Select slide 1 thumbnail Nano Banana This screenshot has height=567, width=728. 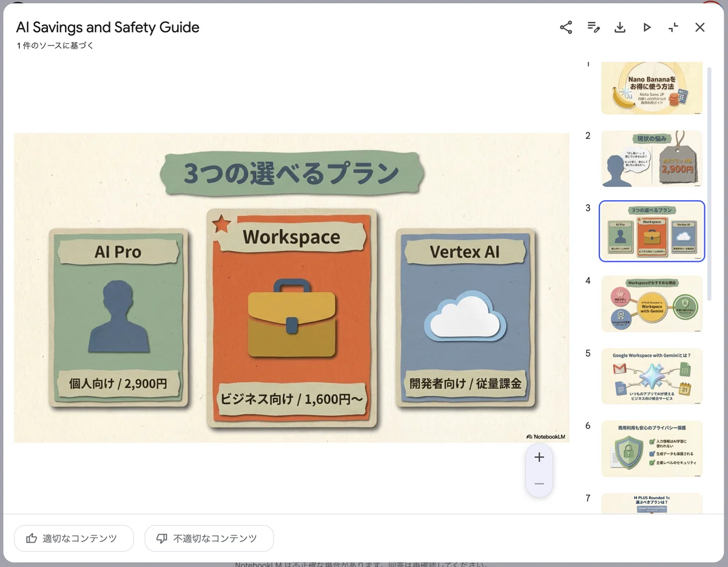point(652,88)
